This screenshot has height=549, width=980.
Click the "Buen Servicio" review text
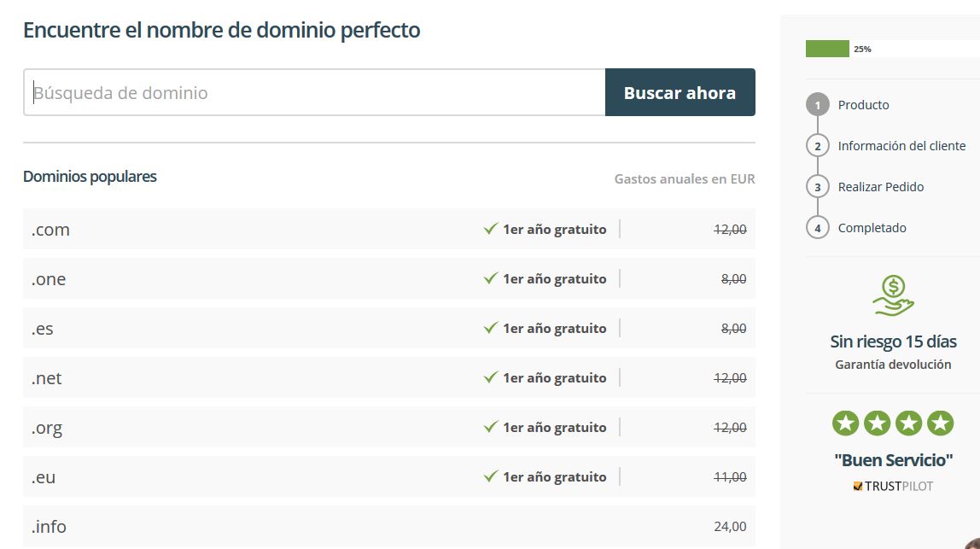(x=893, y=460)
